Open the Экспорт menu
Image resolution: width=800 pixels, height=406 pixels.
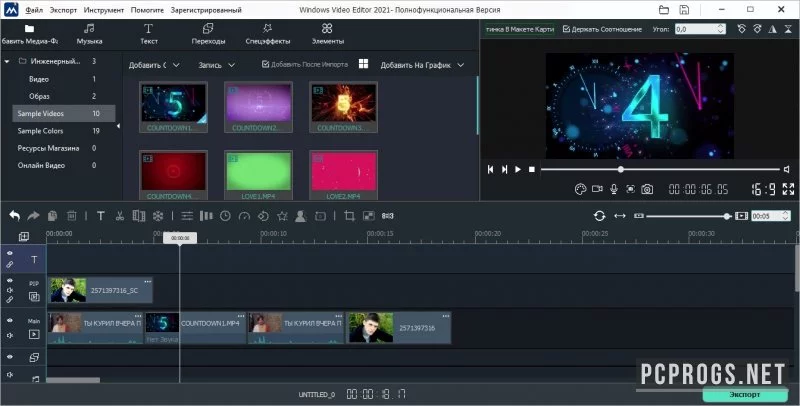(x=63, y=10)
